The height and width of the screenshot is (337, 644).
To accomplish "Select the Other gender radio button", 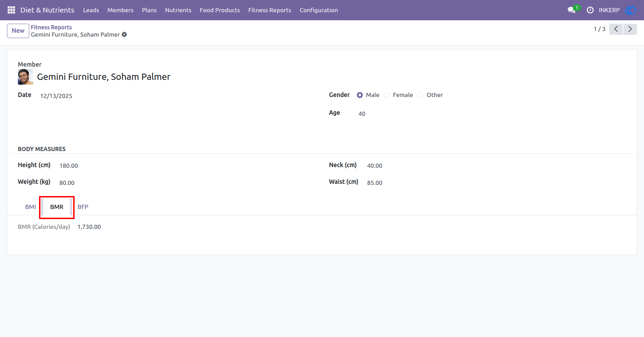I will pyautogui.click(x=421, y=95).
